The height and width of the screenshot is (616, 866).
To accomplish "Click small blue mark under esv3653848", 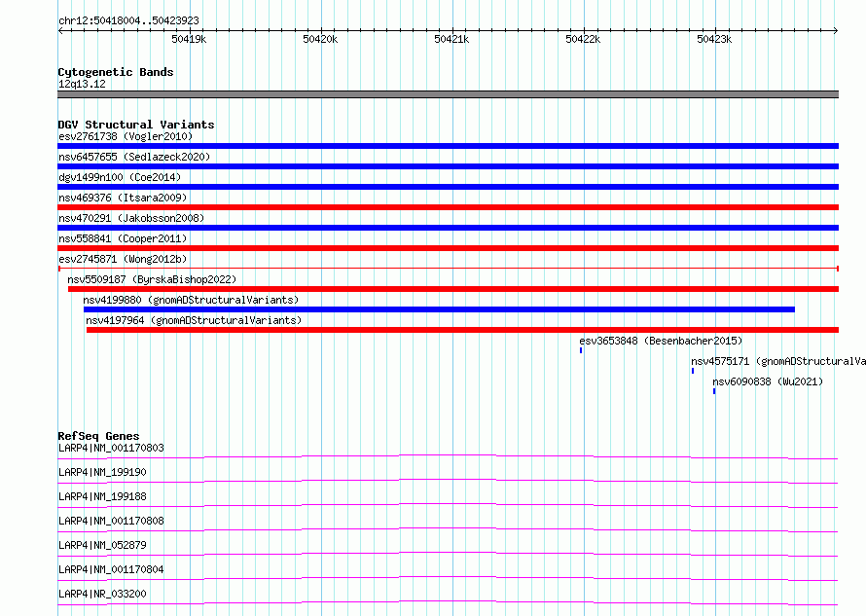I will (x=581, y=350).
